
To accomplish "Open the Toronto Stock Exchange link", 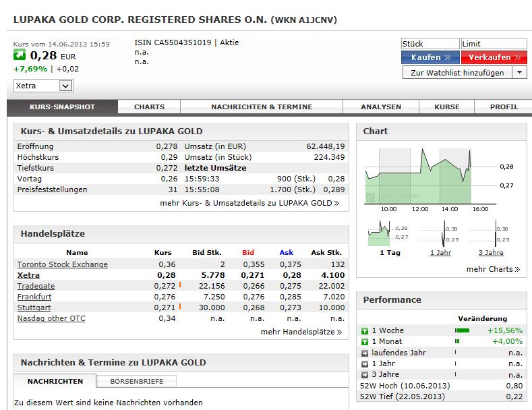I will pyautogui.click(x=62, y=264).
